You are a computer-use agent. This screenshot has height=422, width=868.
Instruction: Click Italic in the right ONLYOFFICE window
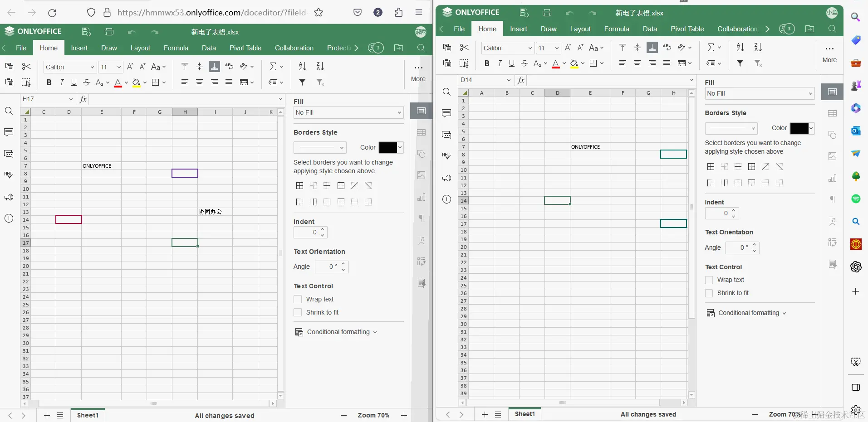pos(500,63)
